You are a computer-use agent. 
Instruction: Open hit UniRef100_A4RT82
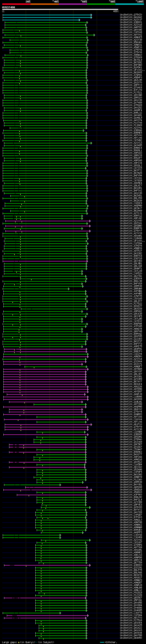coord(131,27)
